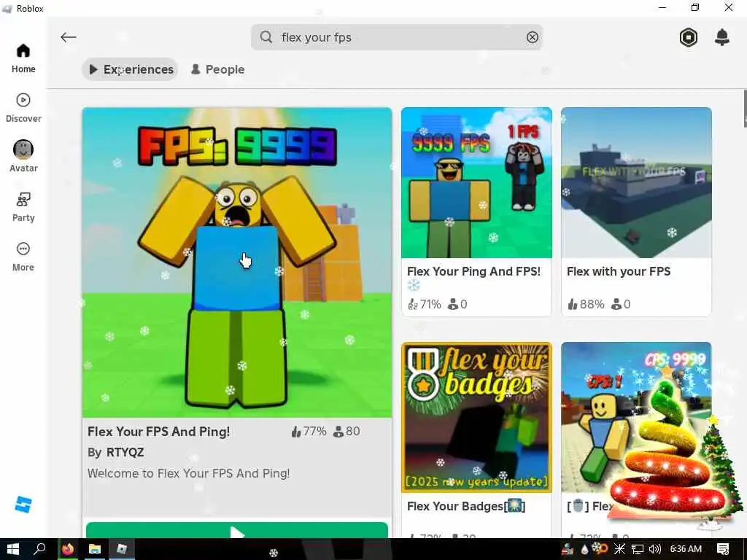This screenshot has height=560, width=747.
Task: Open the FPS: 9999 featured game thumbnail
Action: (x=237, y=262)
